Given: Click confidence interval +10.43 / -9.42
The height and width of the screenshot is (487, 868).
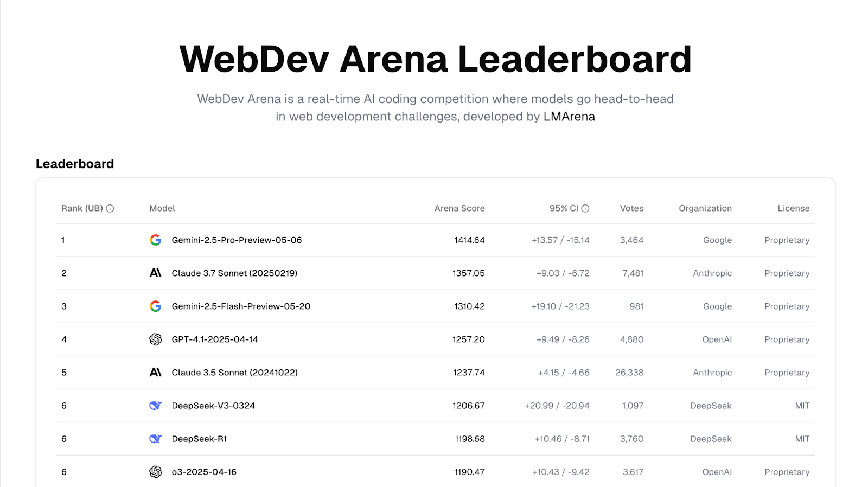Looking at the screenshot, I should [561, 472].
